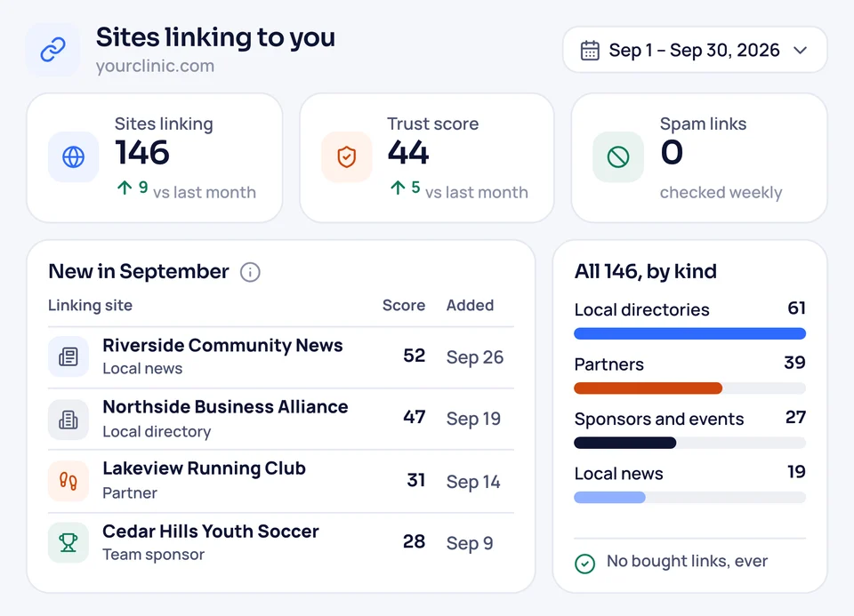Click the Sites linking value 146

(142, 152)
